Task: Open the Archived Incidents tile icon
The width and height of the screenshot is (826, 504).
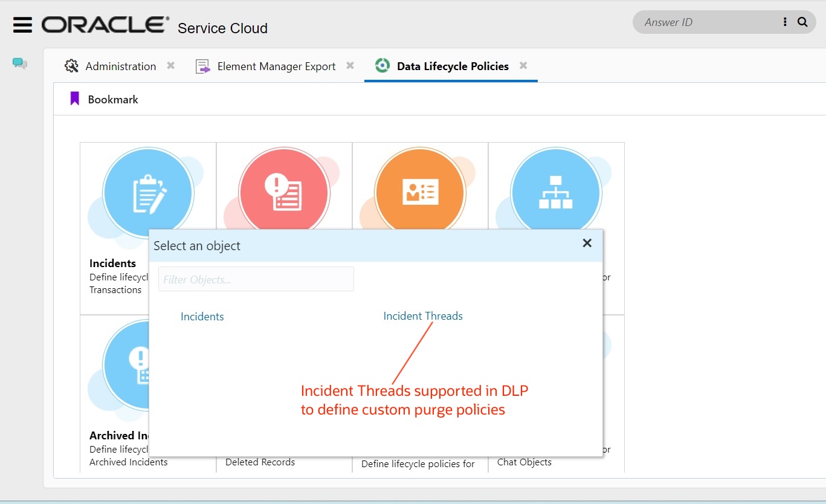Action: [126, 366]
